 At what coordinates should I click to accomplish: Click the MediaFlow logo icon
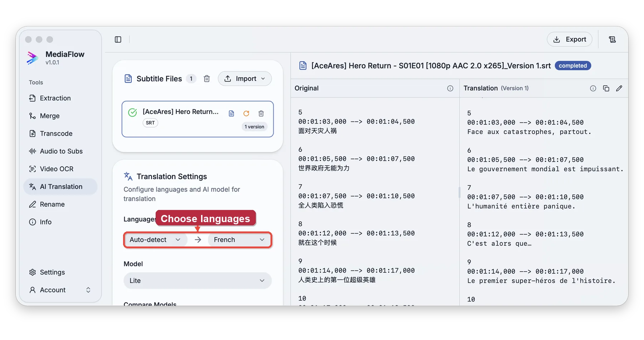tap(33, 58)
